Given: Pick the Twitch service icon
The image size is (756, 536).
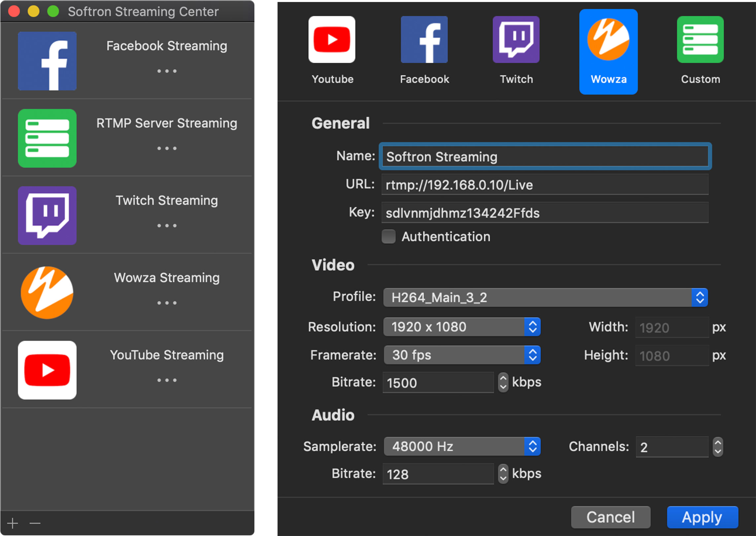Looking at the screenshot, I should coord(516,40).
